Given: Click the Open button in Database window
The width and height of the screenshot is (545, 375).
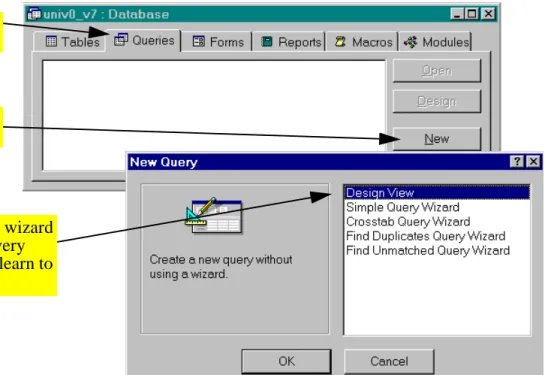Looking at the screenshot, I should tap(437, 71).
